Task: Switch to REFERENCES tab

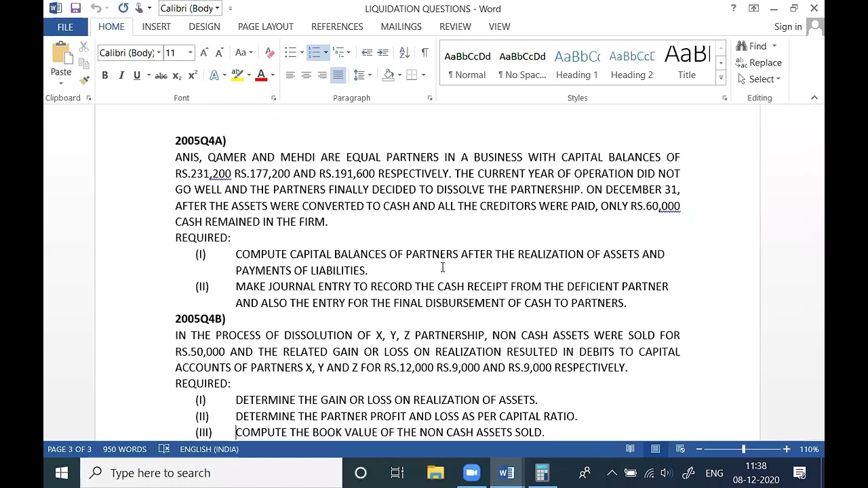Action: coord(337,26)
